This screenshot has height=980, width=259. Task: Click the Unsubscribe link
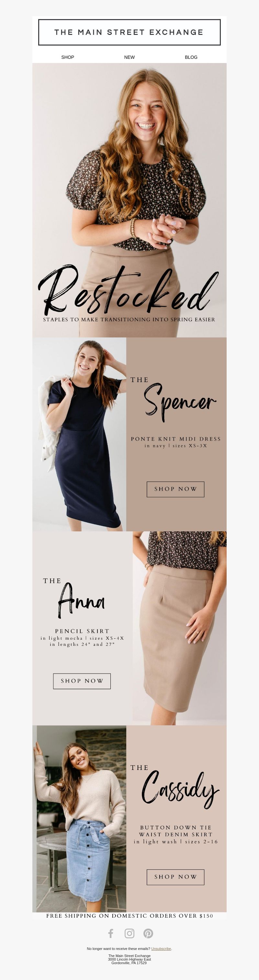pyautogui.click(x=161, y=948)
